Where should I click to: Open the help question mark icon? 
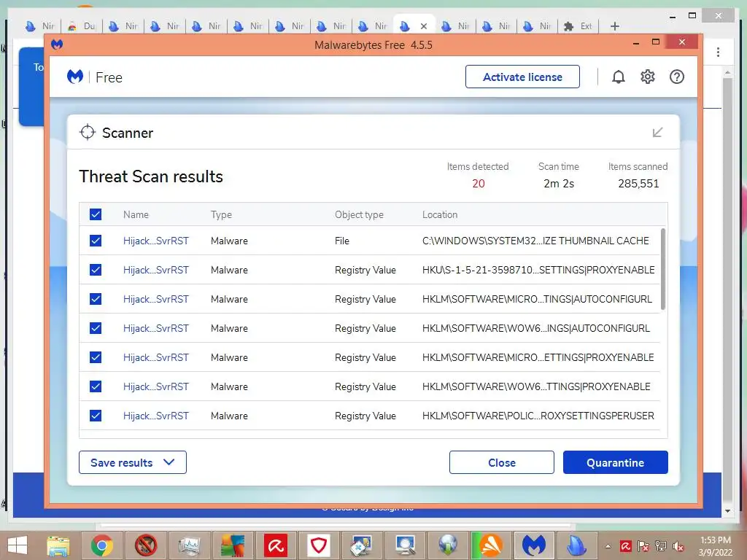pos(676,77)
